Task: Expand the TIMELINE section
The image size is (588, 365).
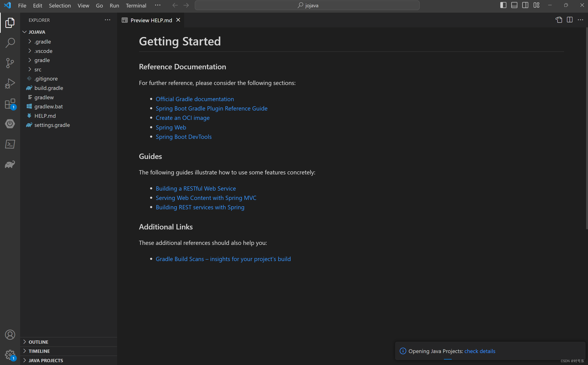Action: point(69,351)
